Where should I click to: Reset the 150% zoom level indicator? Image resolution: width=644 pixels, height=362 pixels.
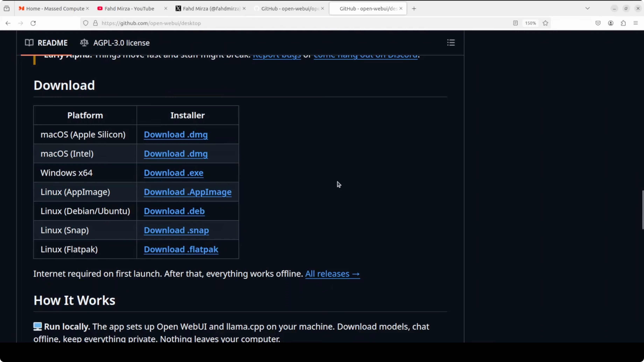tap(530, 23)
